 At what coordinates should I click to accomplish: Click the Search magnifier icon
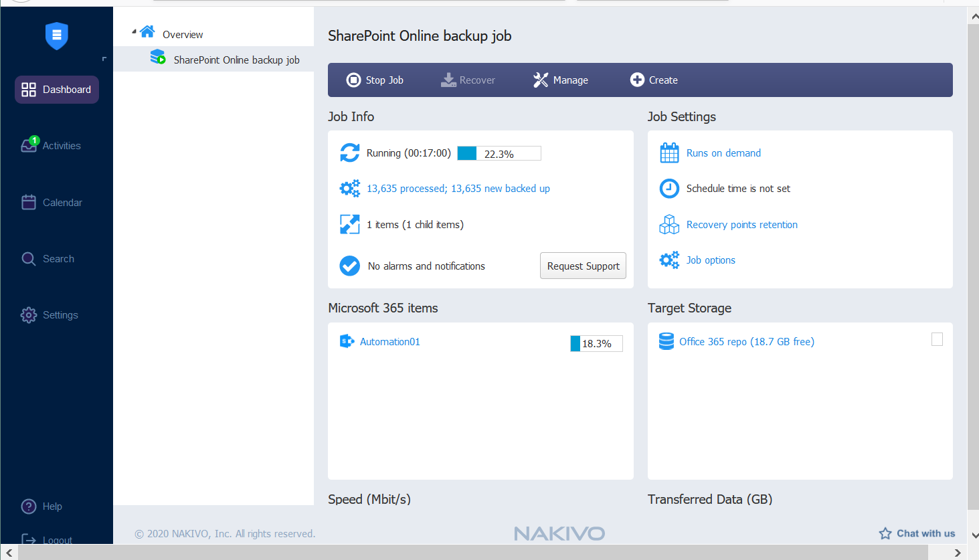(x=29, y=259)
